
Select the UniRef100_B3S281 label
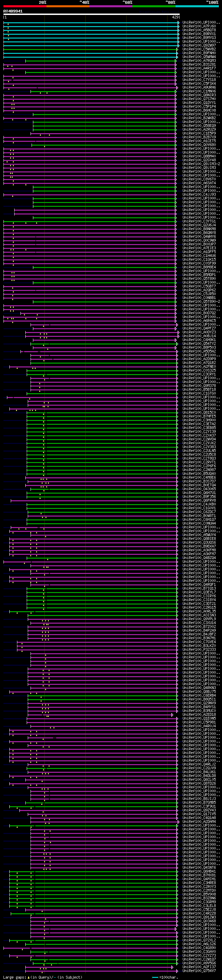pyautogui.click(x=199, y=65)
